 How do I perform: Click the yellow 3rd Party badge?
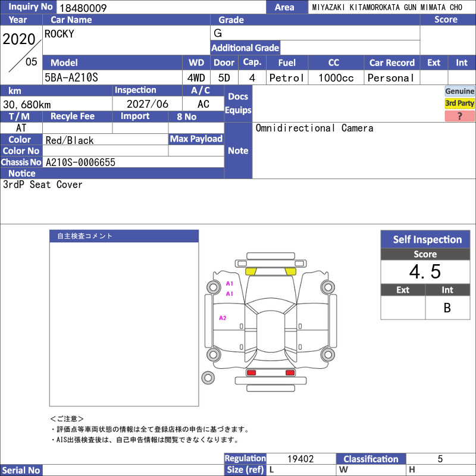click(x=459, y=103)
